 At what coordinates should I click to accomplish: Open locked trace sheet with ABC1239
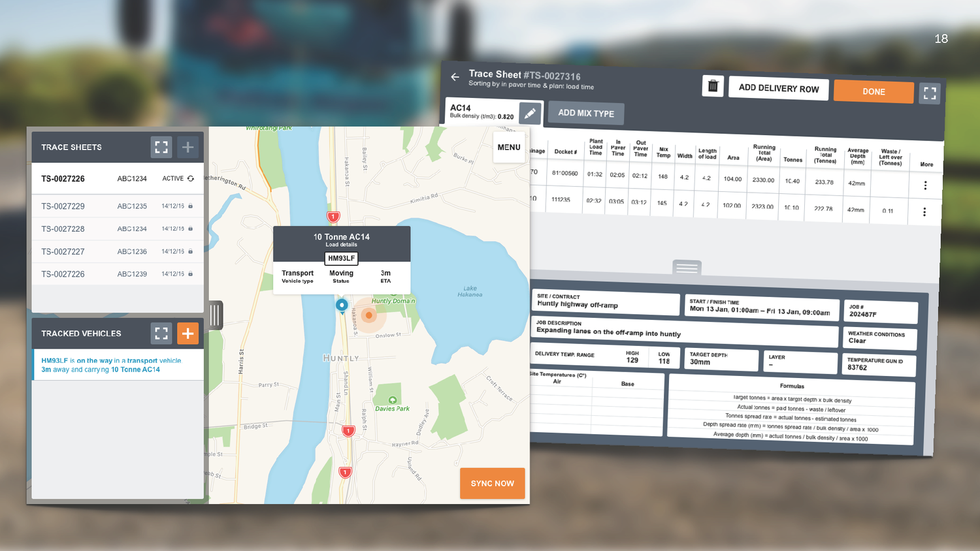[118, 274]
